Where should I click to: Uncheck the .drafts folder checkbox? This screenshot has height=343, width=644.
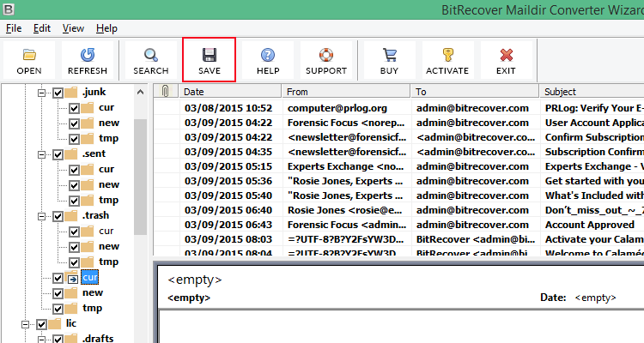click(58, 340)
